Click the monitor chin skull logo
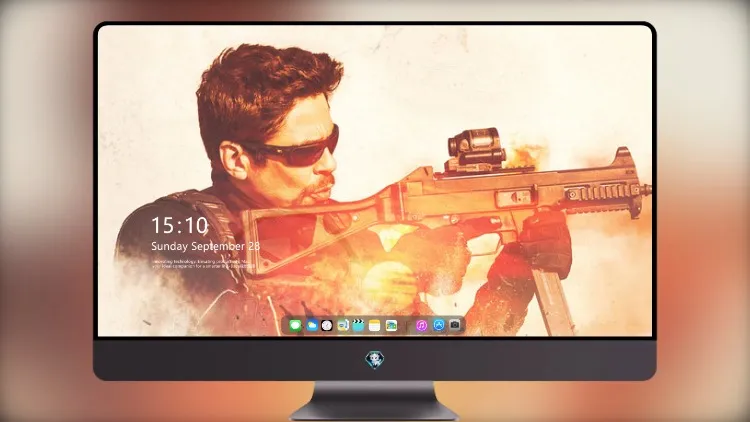Viewport: 750px width, 422px height. (x=375, y=360)
